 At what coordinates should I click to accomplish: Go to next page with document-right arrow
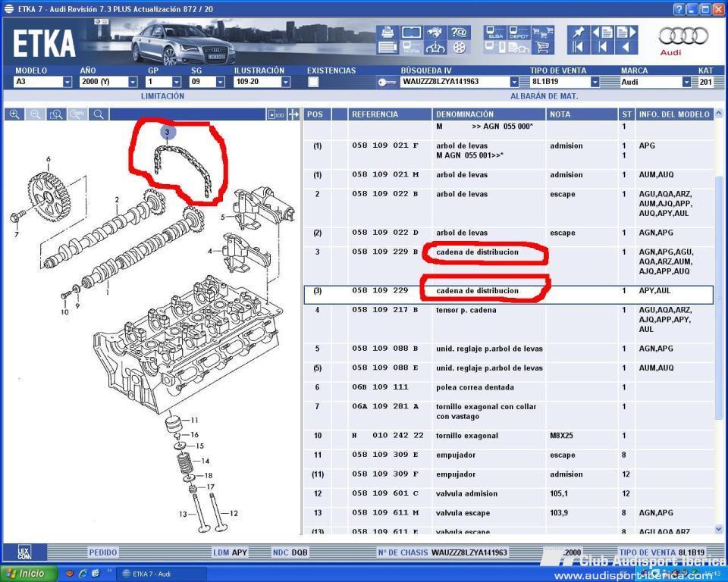pos(626,32)
